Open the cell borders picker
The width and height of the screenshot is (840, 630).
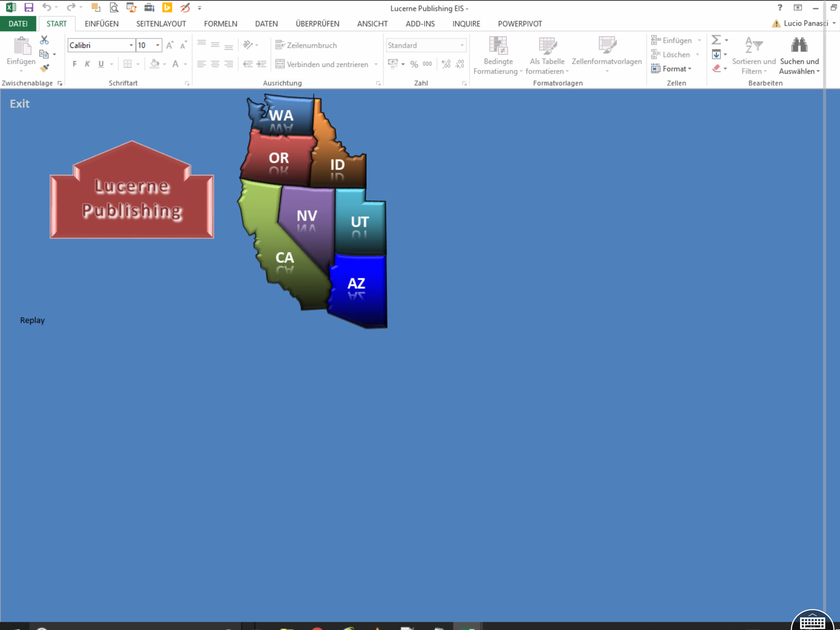pos(128,64)
